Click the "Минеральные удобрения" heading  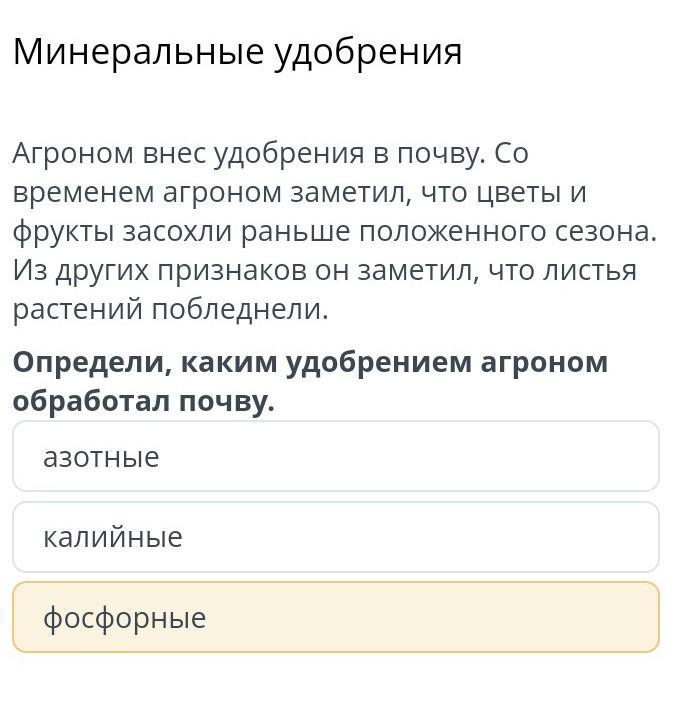[238, 52]
